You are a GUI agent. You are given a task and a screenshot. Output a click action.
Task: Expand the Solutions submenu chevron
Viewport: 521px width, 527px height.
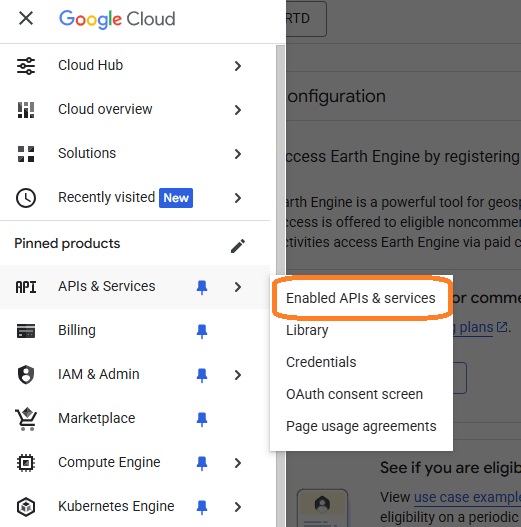tap(238, 154)
